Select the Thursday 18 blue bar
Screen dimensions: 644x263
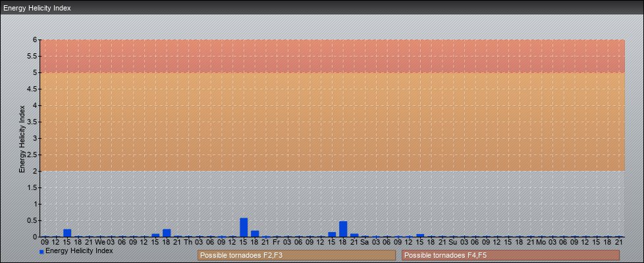pos(255,233)
